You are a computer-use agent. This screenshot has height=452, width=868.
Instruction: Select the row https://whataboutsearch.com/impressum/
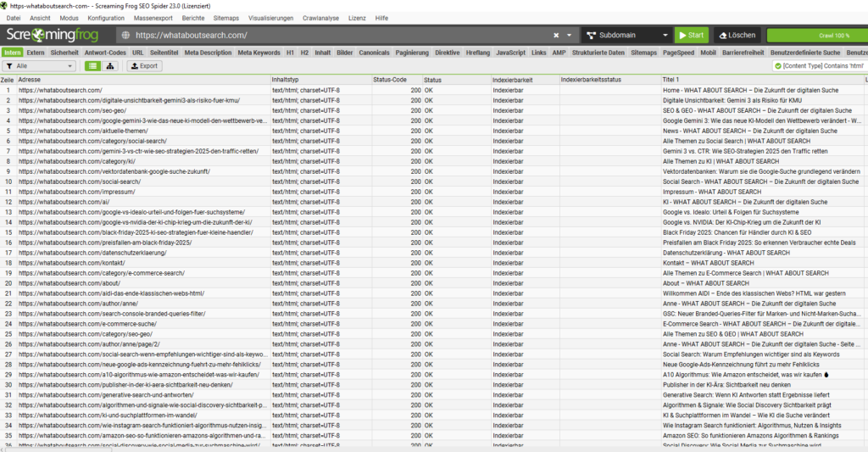coord(434,192)
